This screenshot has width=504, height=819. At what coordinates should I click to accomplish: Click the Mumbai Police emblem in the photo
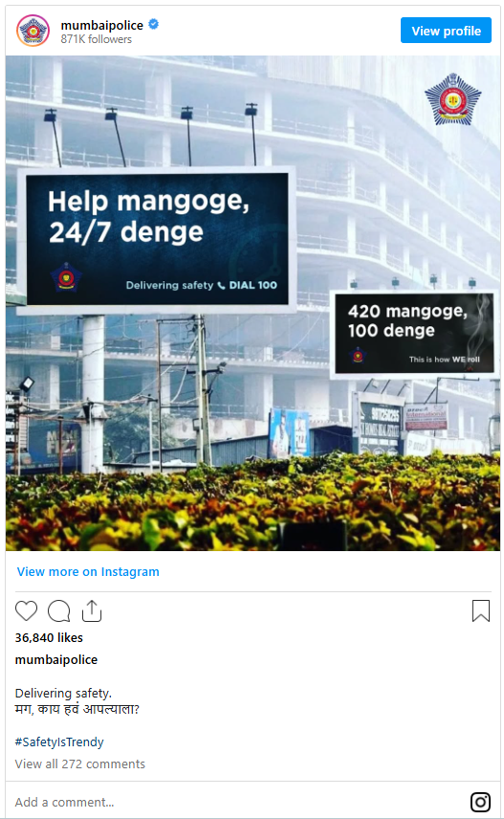point(452,100)
